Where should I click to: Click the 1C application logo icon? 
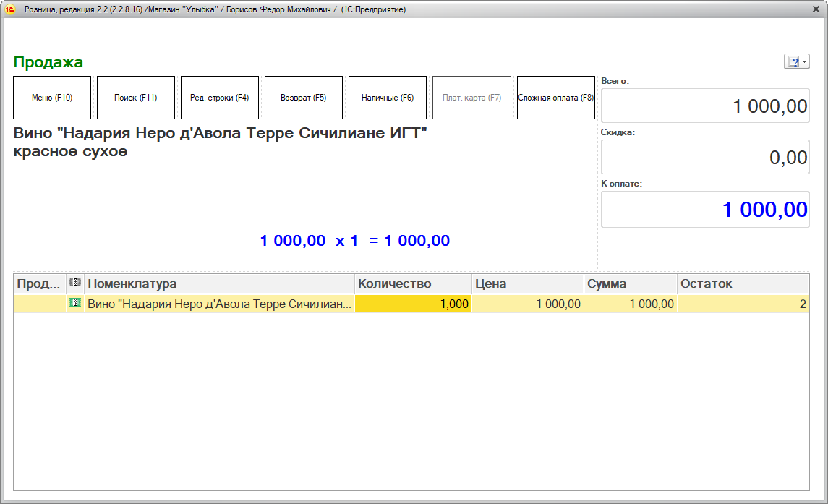[9, 9]
